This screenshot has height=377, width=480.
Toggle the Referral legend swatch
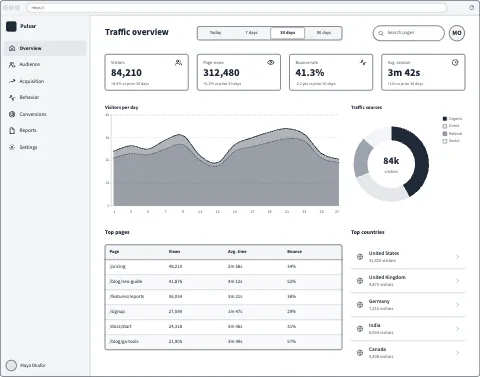pos(445,134)
